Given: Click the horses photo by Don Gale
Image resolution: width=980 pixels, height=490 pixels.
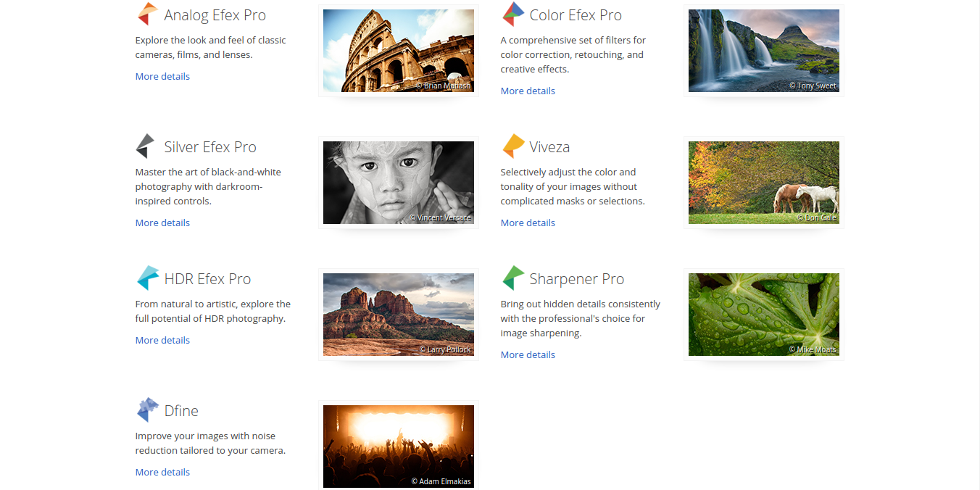Looking at the screenshot, I should 763,183.
